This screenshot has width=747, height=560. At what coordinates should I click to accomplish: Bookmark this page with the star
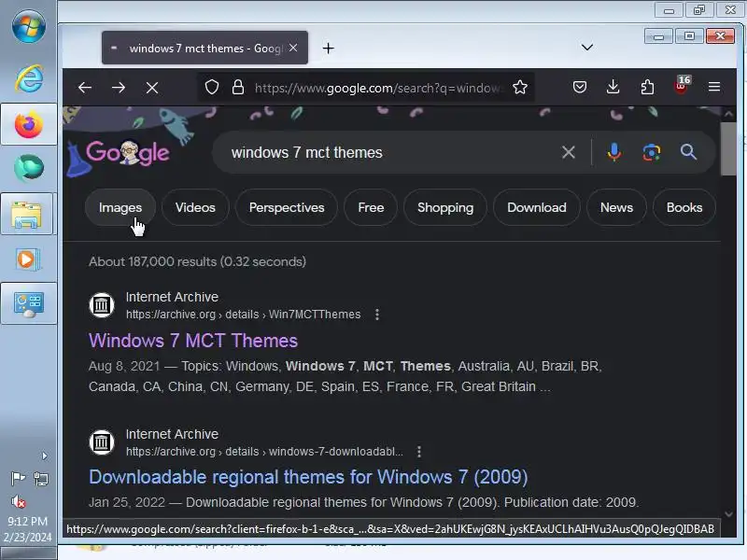point(520,87)
